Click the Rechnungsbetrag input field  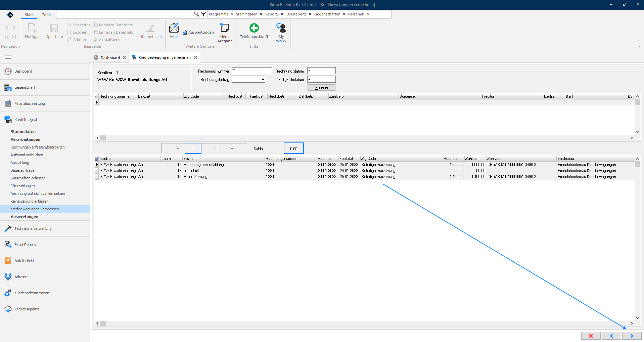248,79
